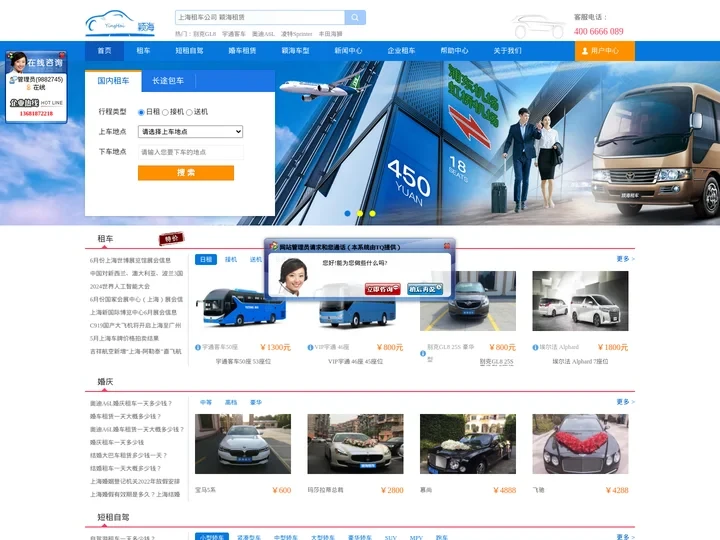Viewport: 720px width, 540px height.
Task: Select the 接机 filter tab in 租车 section
Action: 231,259
